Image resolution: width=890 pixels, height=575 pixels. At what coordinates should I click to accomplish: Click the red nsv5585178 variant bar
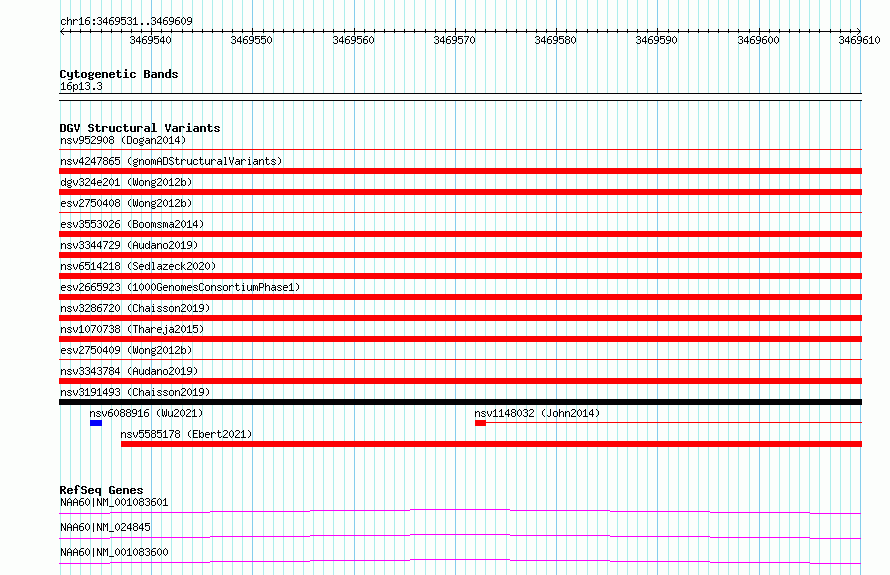pyautogui.click(x=492, y=444)
